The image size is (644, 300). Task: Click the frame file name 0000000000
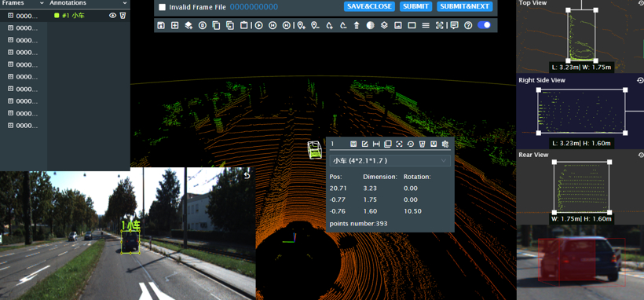pos(254,7)
